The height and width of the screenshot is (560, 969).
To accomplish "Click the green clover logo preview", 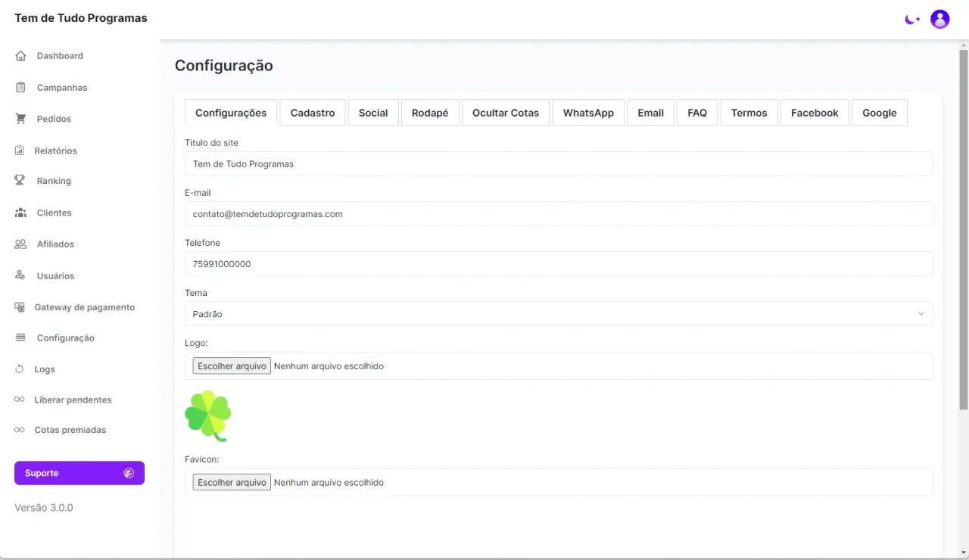I will point(208,416).
